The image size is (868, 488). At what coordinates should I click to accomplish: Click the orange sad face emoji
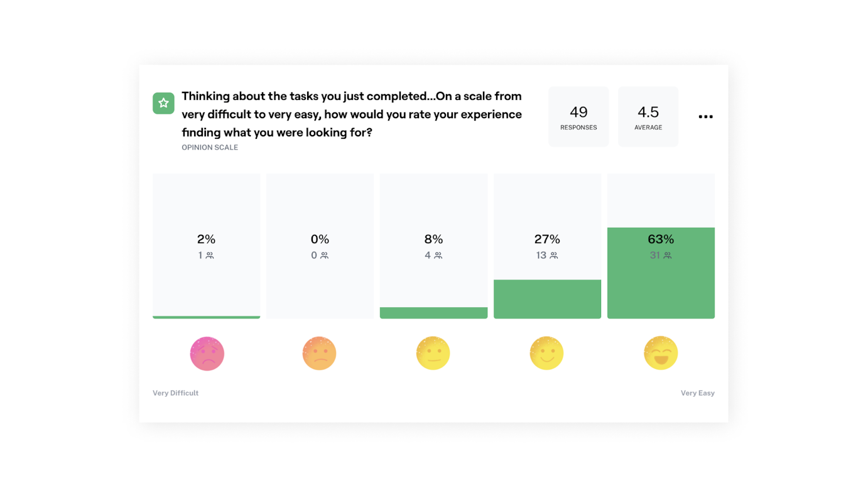320,353
